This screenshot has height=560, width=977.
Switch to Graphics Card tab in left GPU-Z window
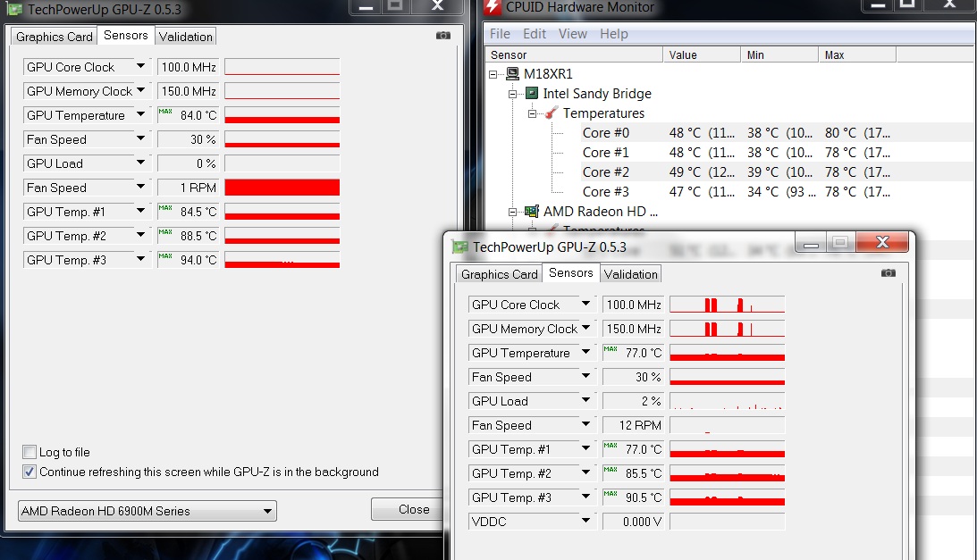(55, 37)
